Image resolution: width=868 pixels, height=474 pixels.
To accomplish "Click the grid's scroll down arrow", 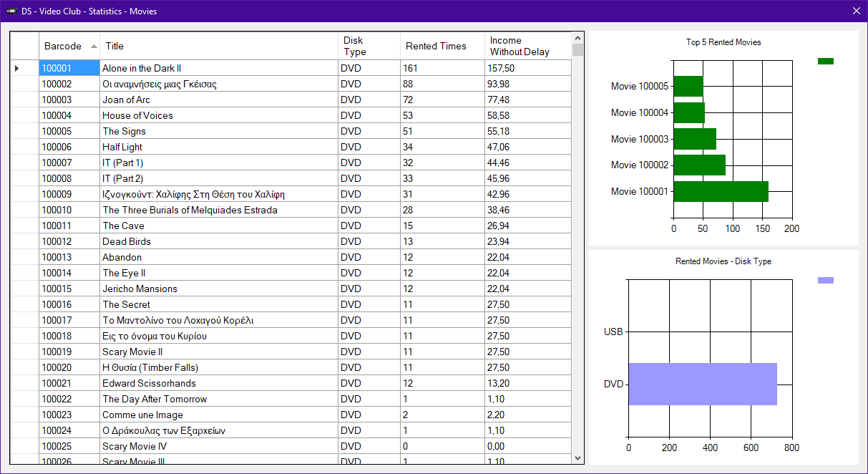I will pyautogui.click(x=577, y=458).
